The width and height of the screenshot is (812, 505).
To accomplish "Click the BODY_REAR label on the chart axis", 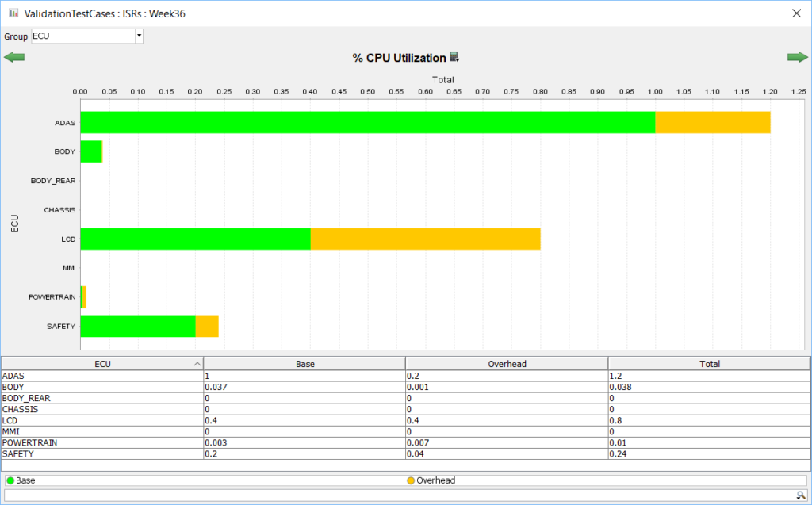I will click(x=53, y=181).
